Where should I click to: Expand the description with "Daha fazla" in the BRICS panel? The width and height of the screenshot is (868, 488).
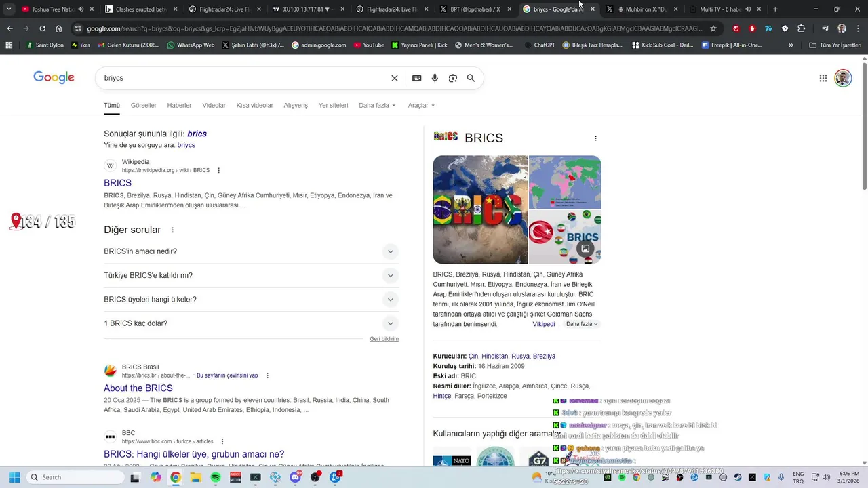pos(582,324)
